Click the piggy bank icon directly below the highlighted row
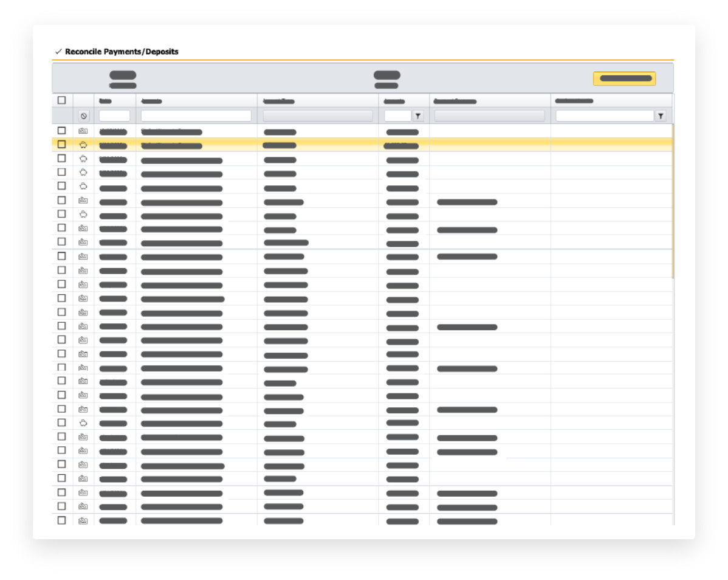 (x=83, y=159)
